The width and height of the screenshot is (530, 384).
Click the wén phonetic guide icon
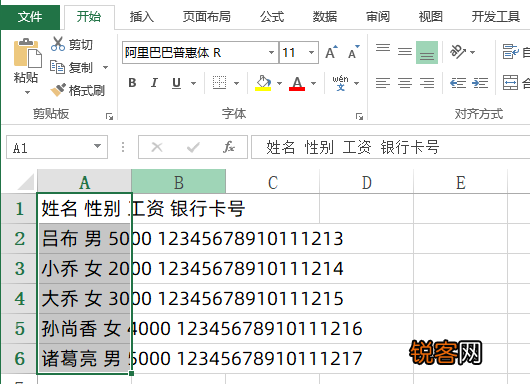click(340, 83)
